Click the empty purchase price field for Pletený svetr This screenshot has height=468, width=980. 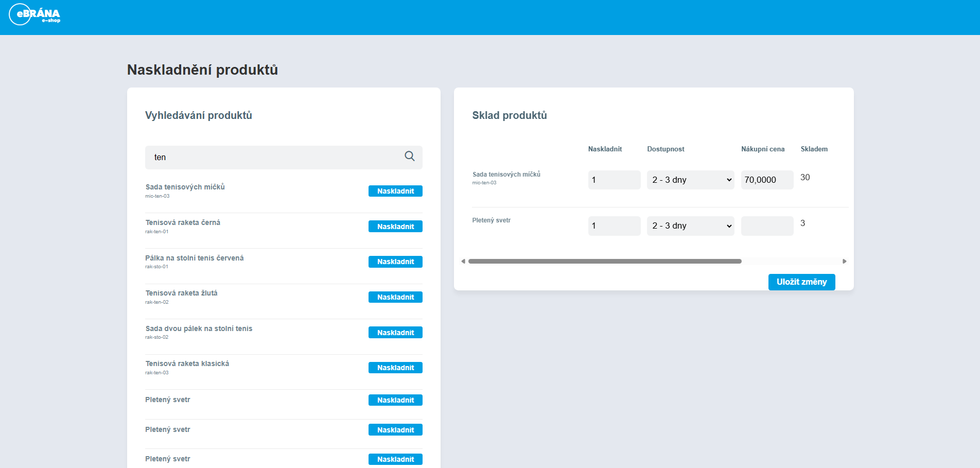point(766,226)
